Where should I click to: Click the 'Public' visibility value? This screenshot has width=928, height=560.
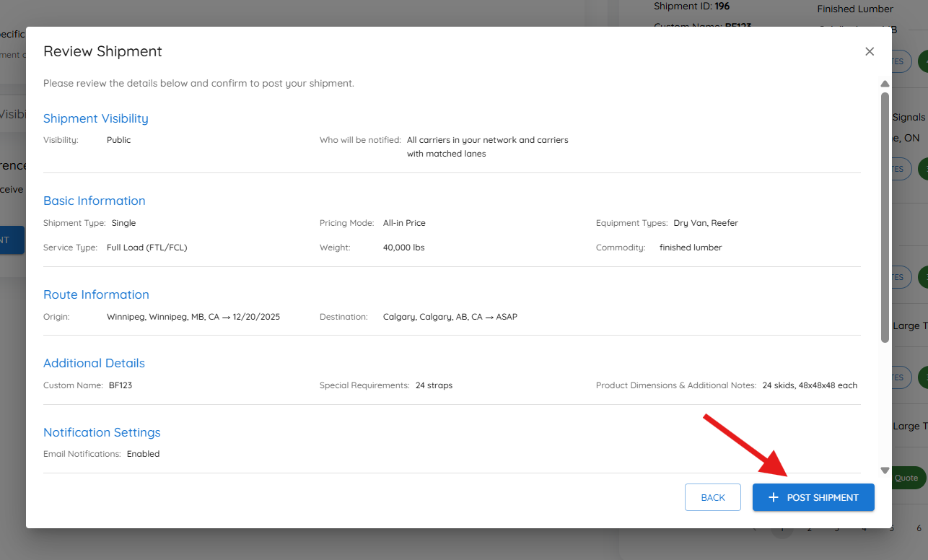pos(119,140)
